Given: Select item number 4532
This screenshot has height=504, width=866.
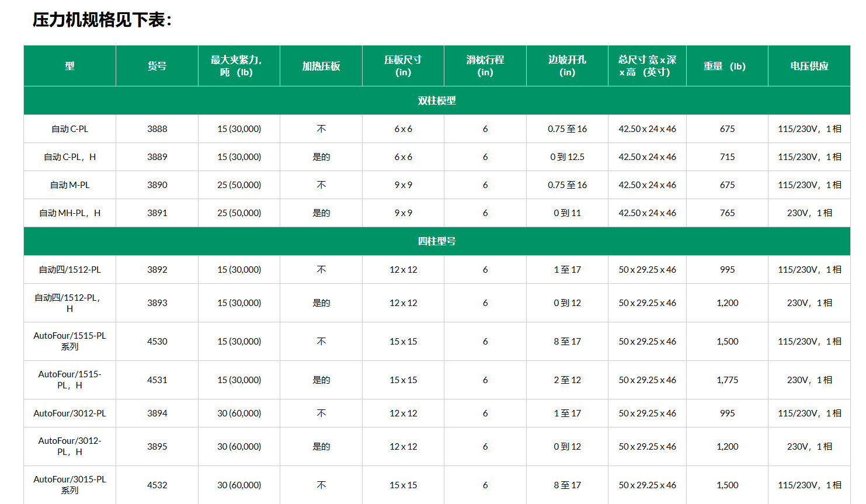Looking at the screenshot, I should coord(157,485).
